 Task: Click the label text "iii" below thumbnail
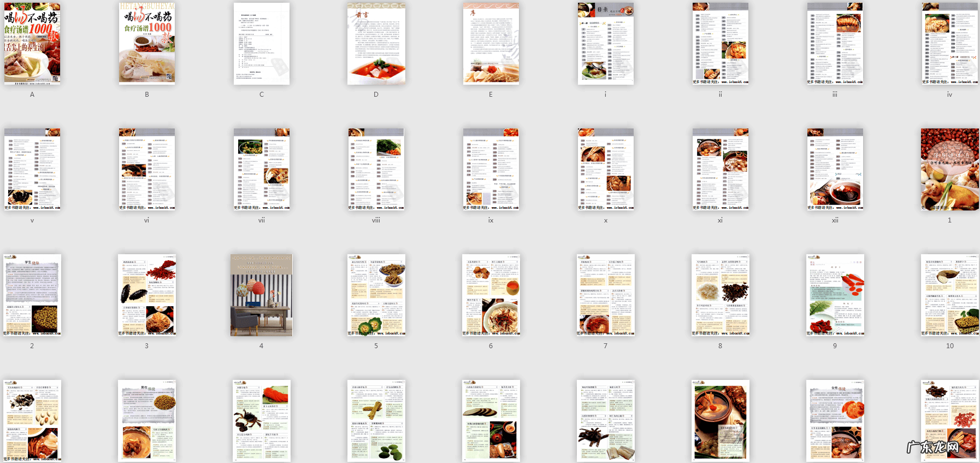[x=835, y=95]
